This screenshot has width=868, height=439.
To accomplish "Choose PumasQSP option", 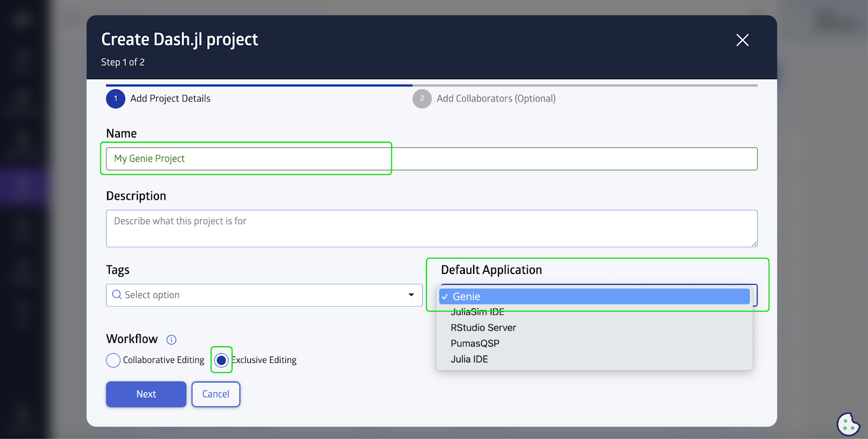I will click(x=594, y=343).
